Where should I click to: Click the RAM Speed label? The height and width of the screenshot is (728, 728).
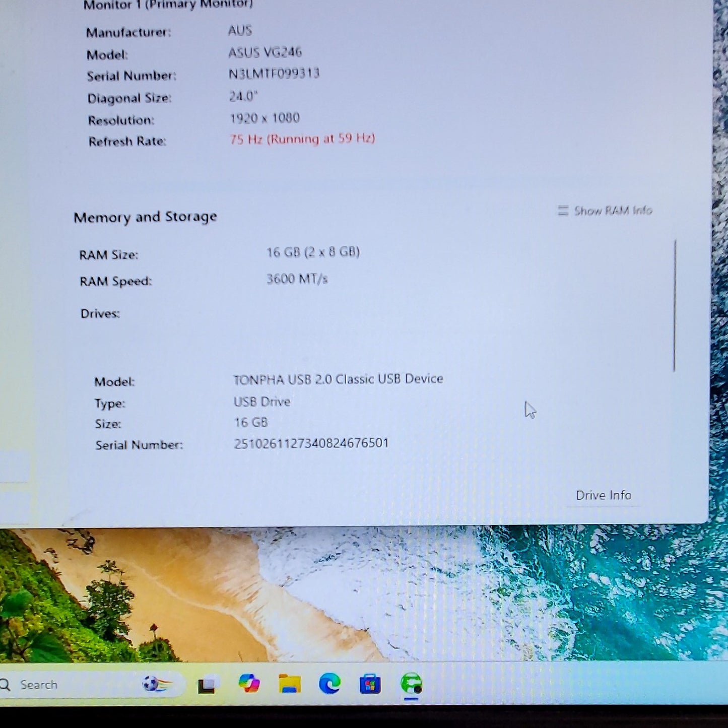tap(115, 281)
